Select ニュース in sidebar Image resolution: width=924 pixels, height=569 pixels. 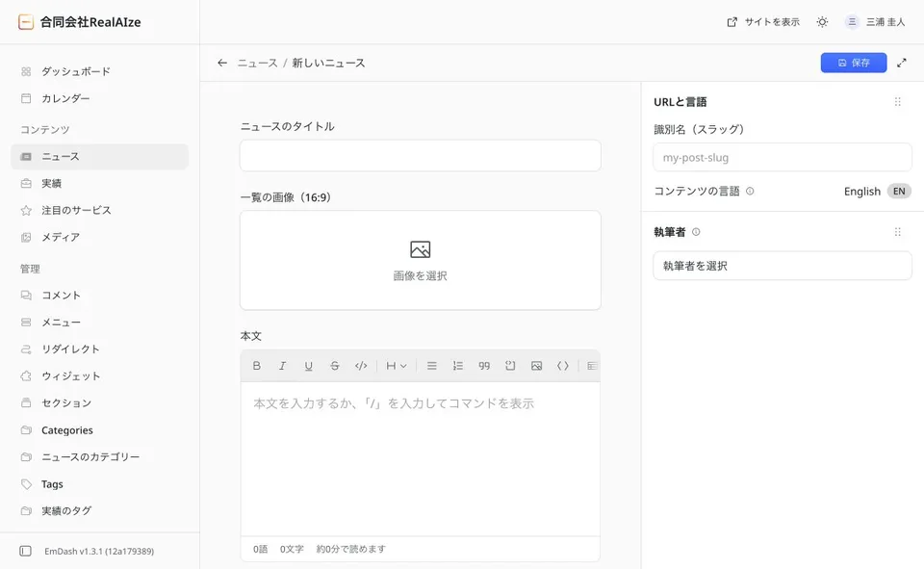(99, 157)
